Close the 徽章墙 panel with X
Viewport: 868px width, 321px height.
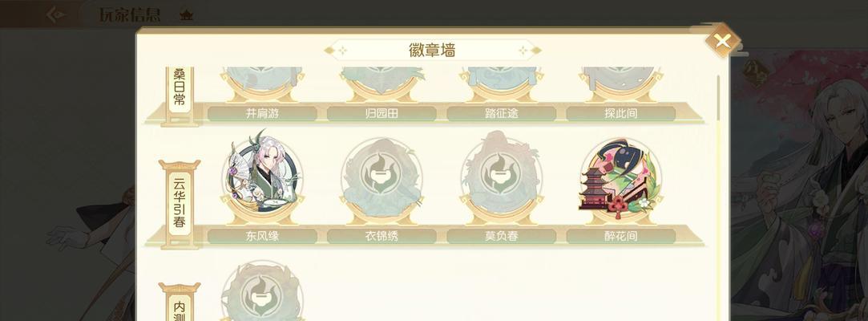pos(721,40)
